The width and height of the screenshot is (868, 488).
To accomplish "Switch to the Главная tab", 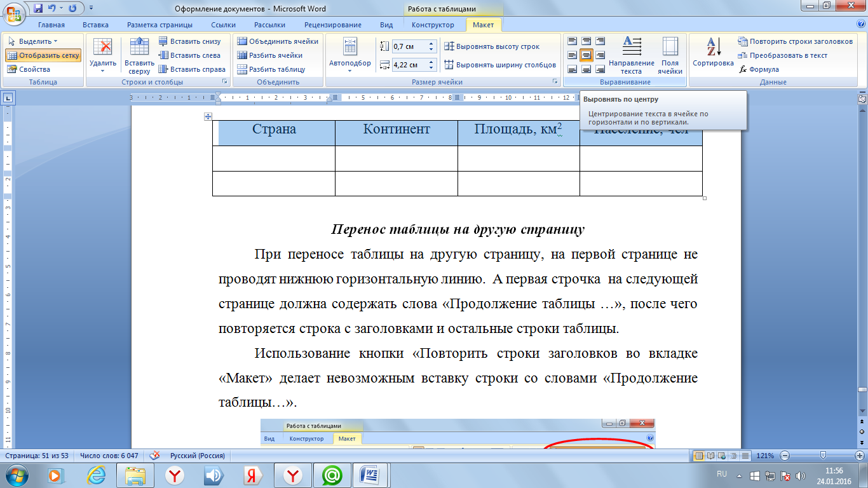I will point(51,25).
